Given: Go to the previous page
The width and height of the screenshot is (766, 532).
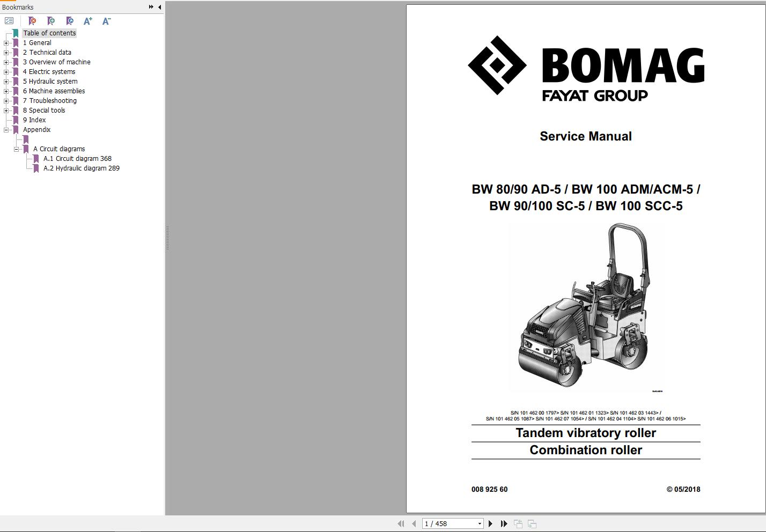Looking at the screenshot, I should pos(414,523).
